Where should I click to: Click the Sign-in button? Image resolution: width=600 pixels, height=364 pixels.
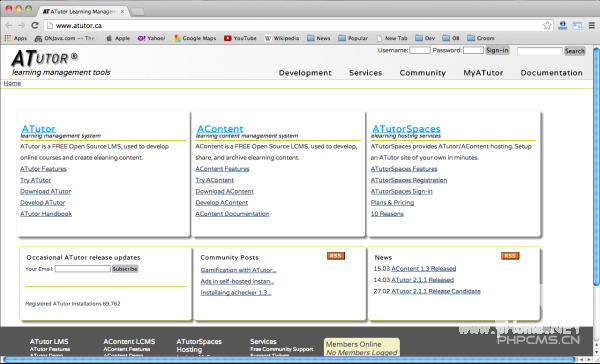497,50
